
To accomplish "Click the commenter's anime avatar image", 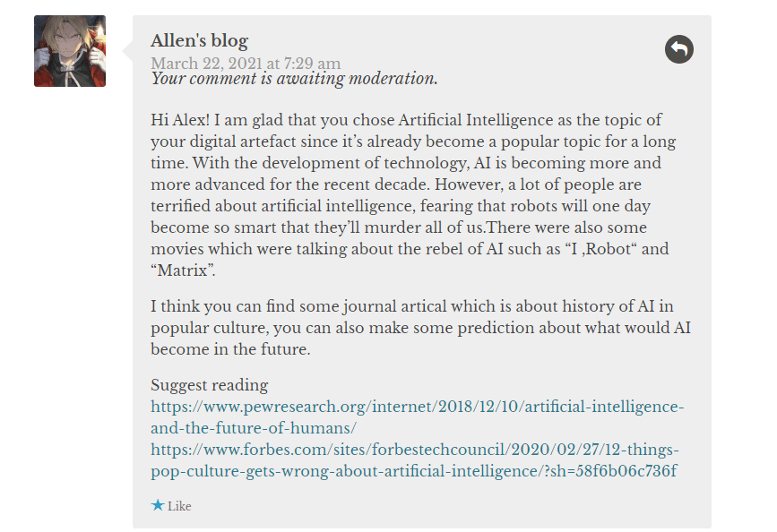I will (70, 51).
